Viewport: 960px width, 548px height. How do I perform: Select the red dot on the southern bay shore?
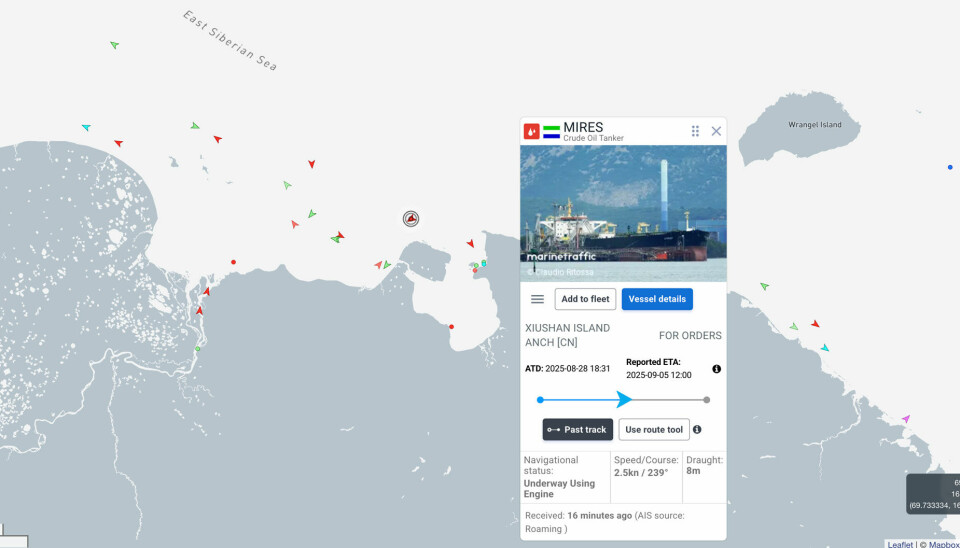[x=452, y=327]
